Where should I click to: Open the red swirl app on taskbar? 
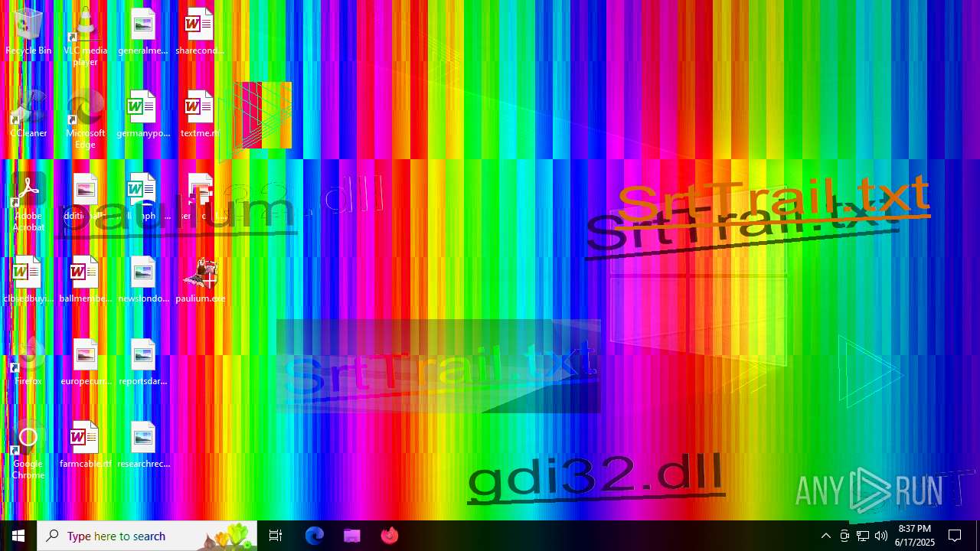point(390,536)
